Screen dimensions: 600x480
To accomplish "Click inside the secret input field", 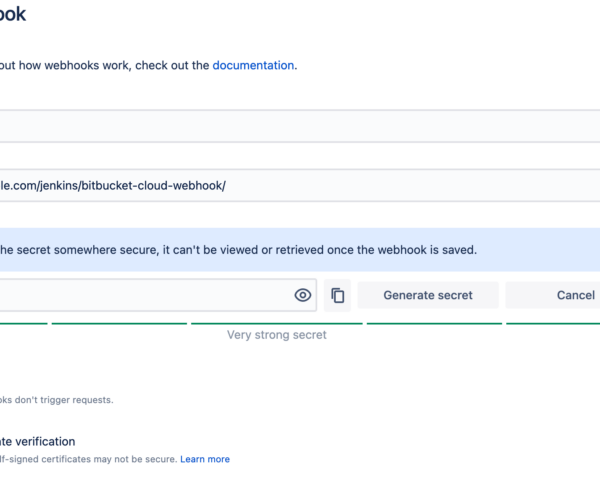I will [140, 295].
